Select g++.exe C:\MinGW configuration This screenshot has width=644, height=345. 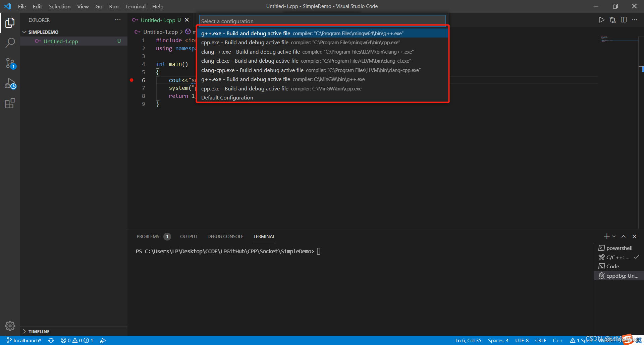coord(322,79)
